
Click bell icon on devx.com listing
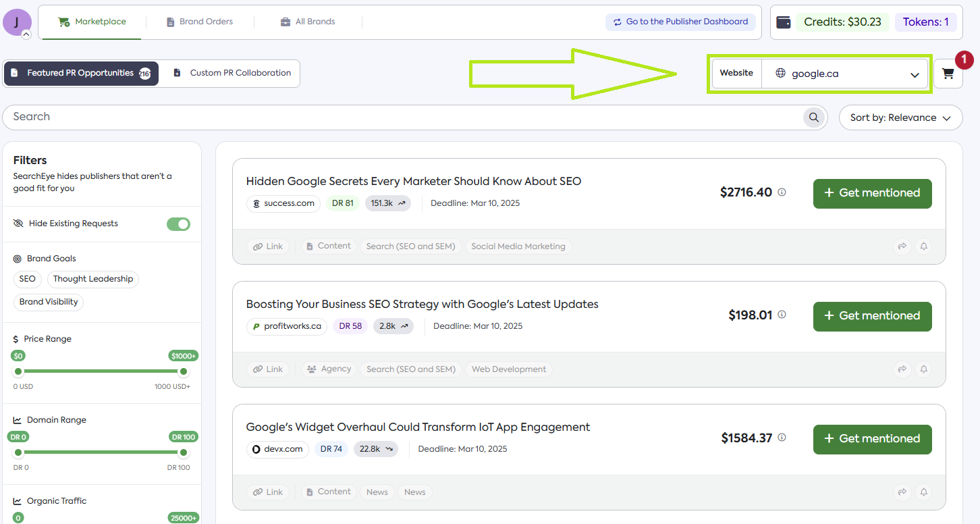[x=924, y=492]
